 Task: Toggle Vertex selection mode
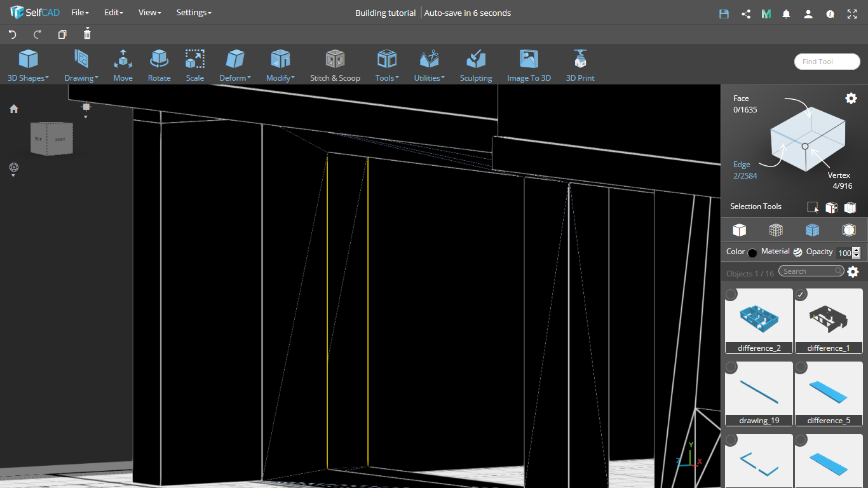coord(840,180)
